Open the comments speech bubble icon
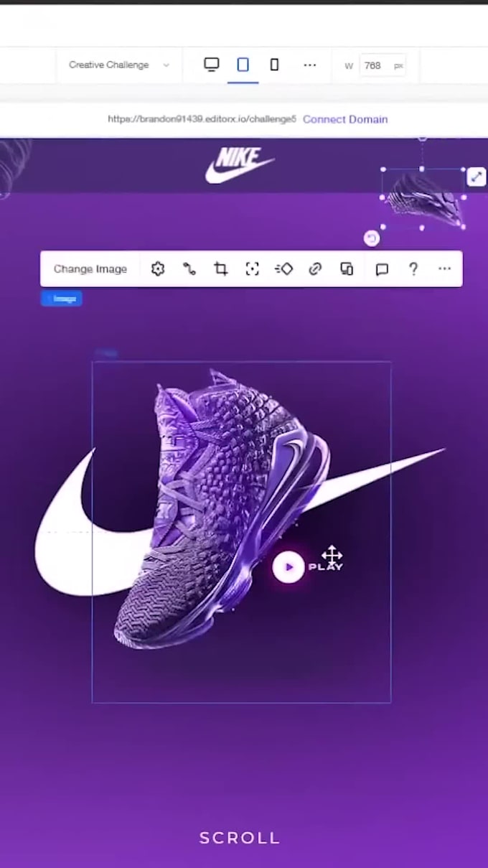488x868 pixels. pyautogui.click(x=382, y=269)
